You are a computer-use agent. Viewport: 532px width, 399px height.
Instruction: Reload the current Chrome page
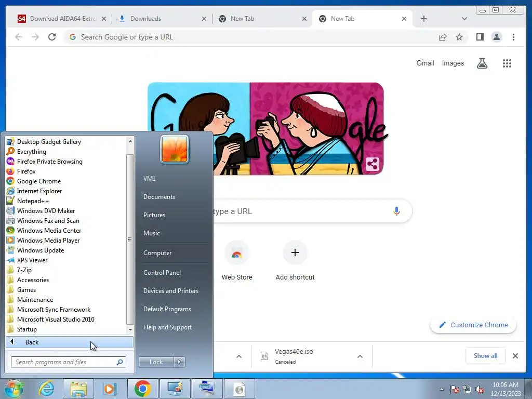coord(52,37)
